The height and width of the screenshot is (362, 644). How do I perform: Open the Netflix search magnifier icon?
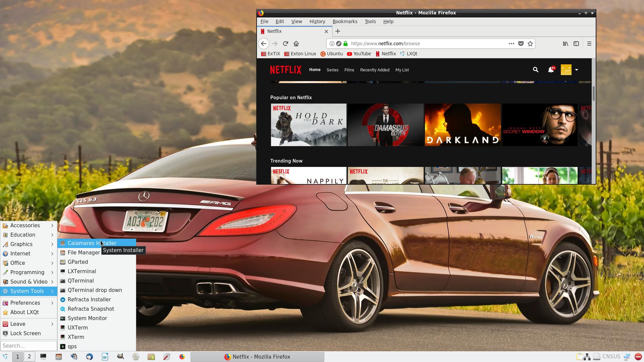[535, 70]
